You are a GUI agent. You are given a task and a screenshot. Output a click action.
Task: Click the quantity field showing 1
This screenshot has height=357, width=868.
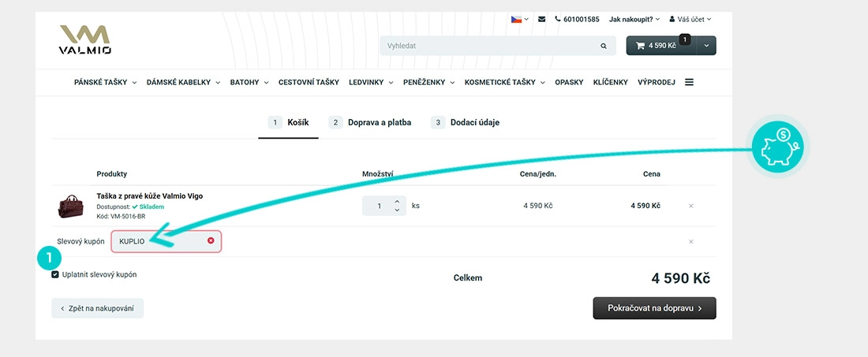pyautogui.click(x=380, y=206)
